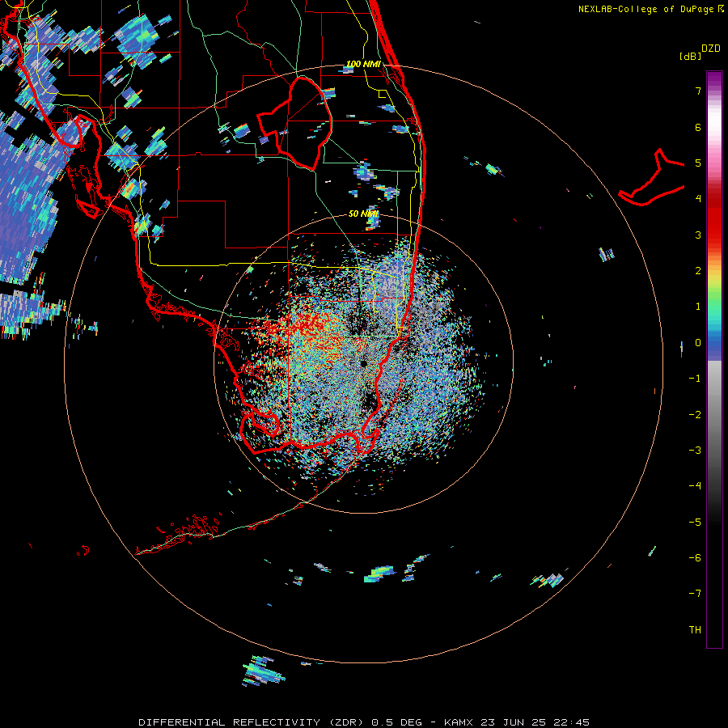Click the '-5' value on the color scale
The width and height of the screenshot is (728, 728).
pos(695,523)
